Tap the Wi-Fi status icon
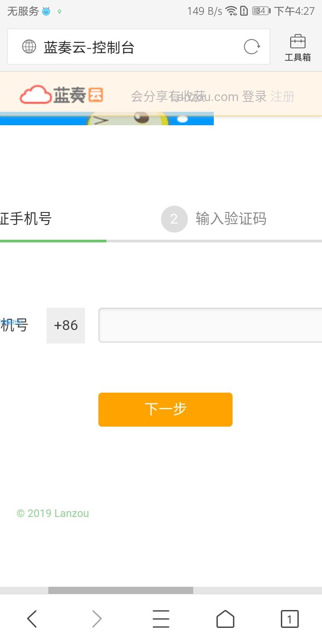Image resolution: width=322 pixels, height=644 pixels. click(231, 11)
